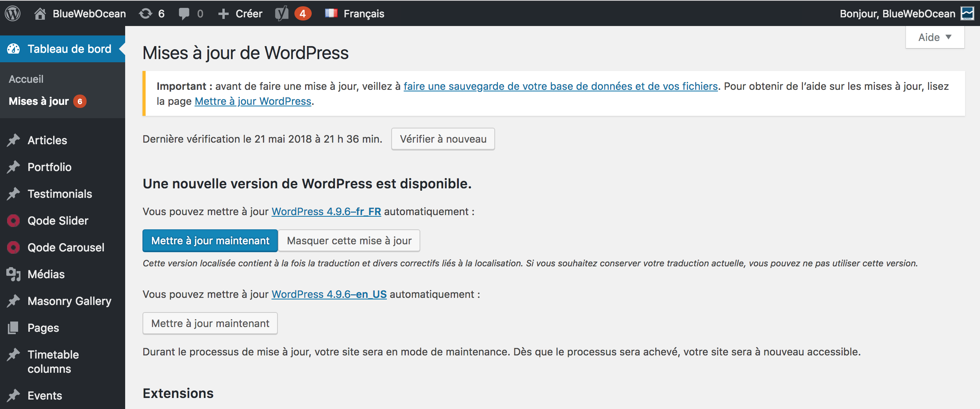Click the 6 badge beside Mises à jour
The image size is (980, 409).
(80, 101)
